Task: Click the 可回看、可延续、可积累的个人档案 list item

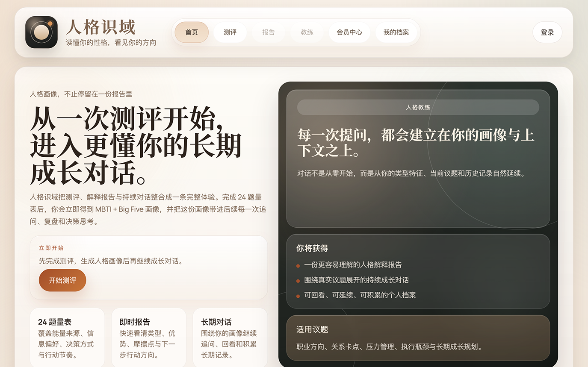Action: [360, 295]
